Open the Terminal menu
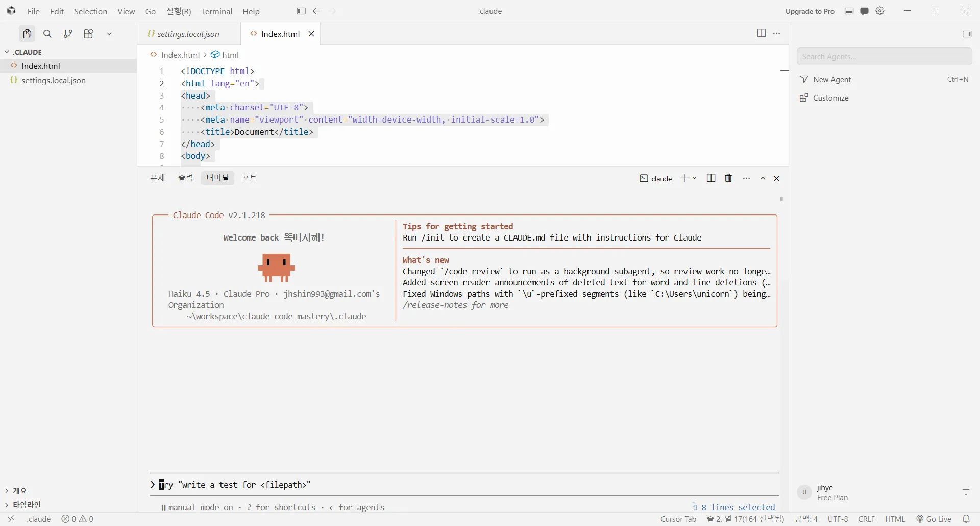This screenshot has height=526, width=980. coord(217,11)
